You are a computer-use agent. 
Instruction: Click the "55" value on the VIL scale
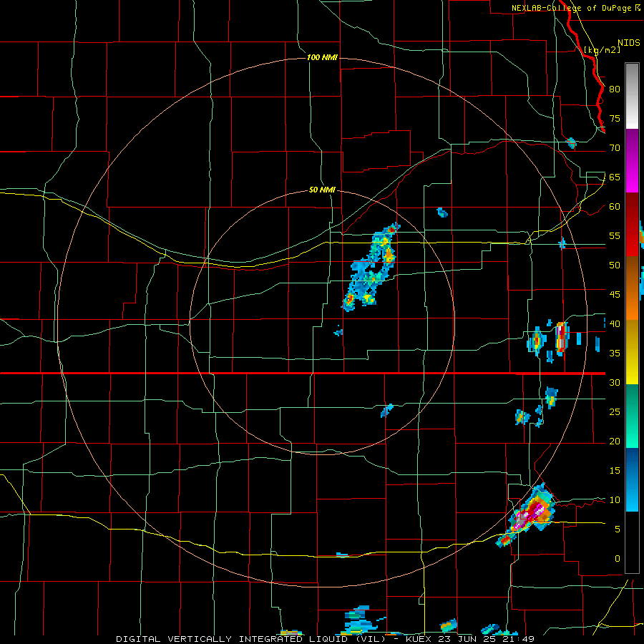(x=615, y=235)
